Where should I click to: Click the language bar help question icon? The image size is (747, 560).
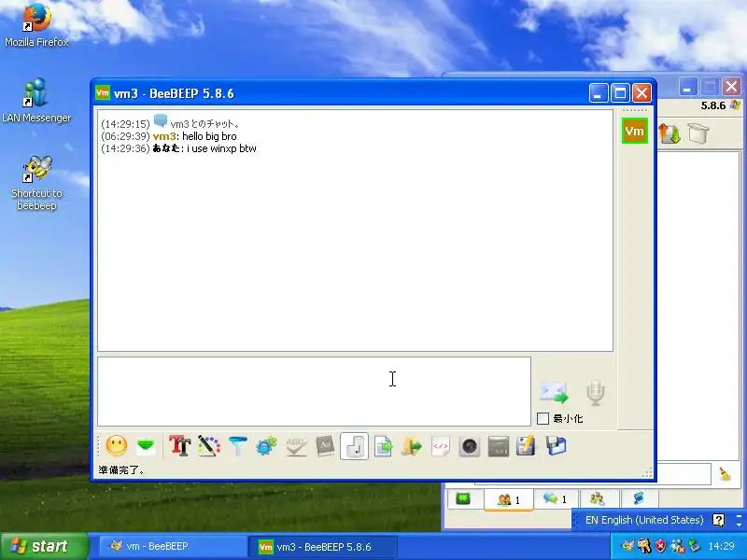click(718, 520)
